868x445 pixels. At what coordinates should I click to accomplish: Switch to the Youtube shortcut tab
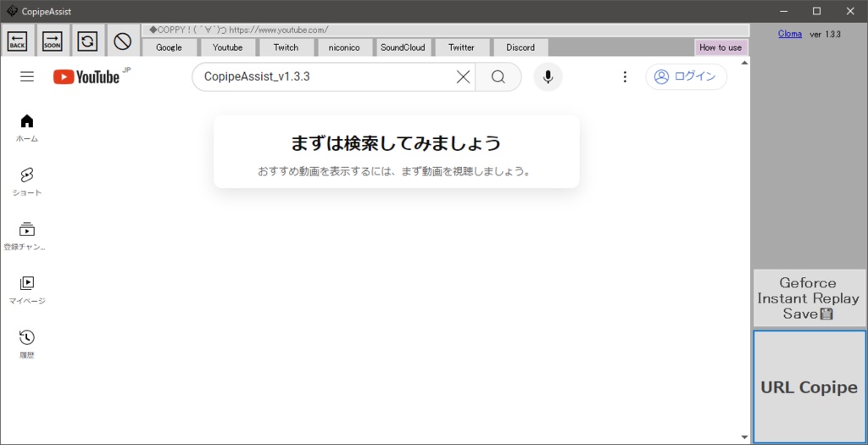click(227, 47)
